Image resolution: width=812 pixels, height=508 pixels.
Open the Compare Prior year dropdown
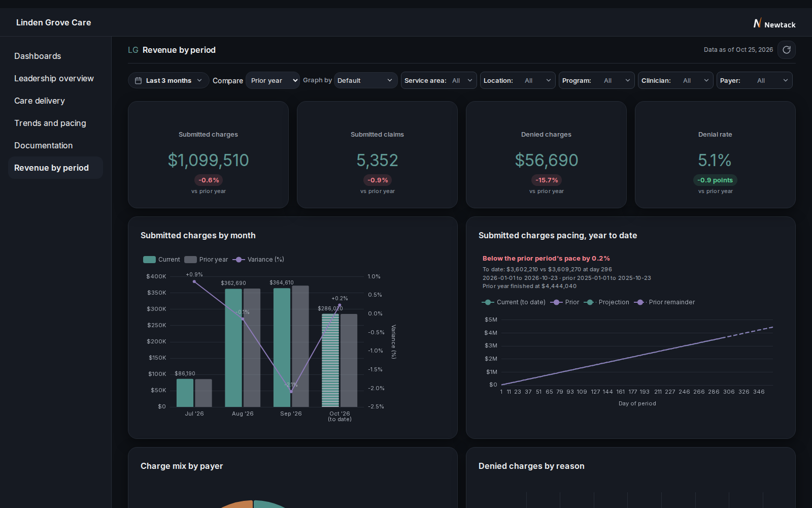coord(273,80)
